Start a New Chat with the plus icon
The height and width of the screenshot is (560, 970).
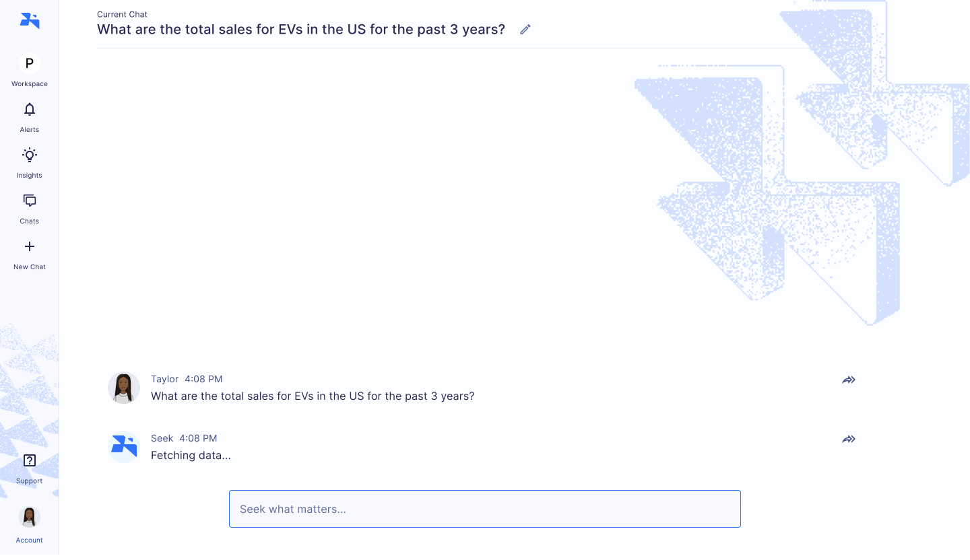[30, 246]
